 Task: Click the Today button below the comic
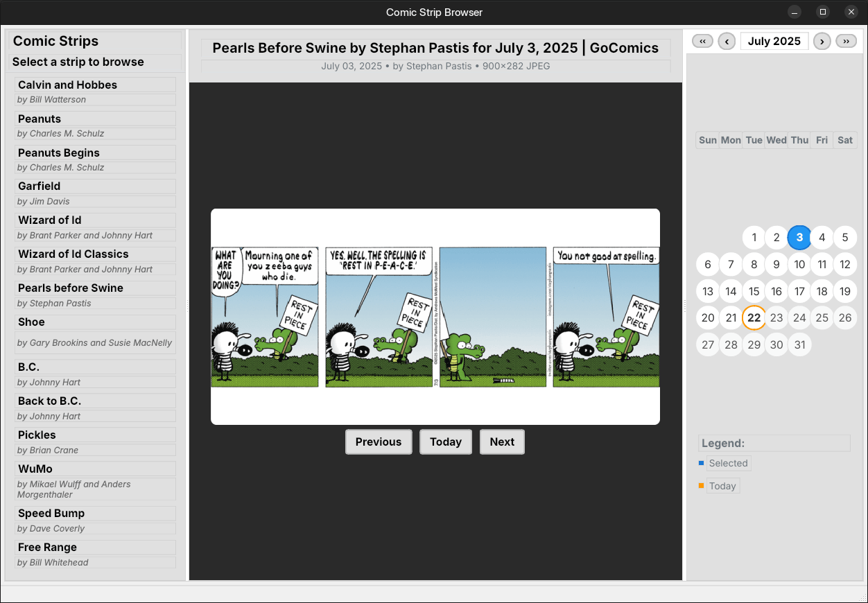(445, 442)
